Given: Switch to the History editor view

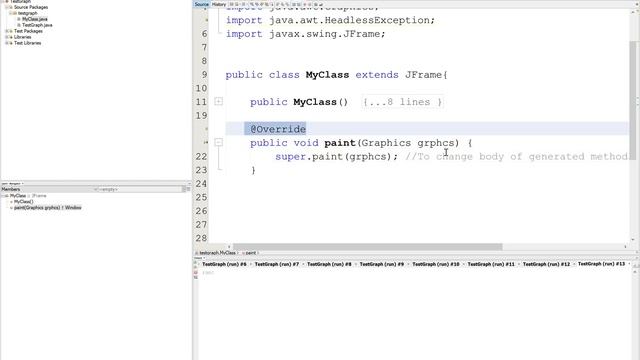Looking at the screenshot, I should [219, 4].
